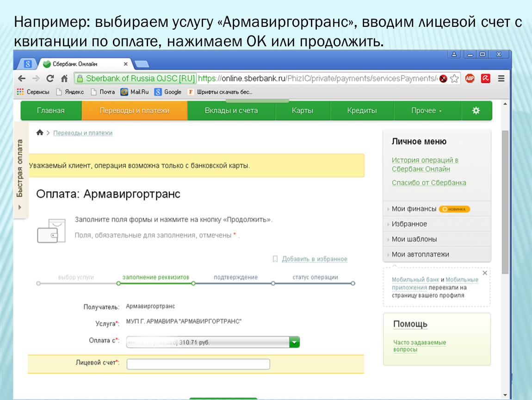The height and width of the screenshot is (400, 532).
Task: Open the Кредиты menu tab
Action: tap(362, 111)
